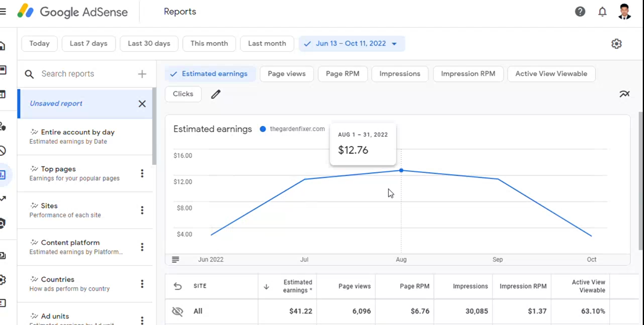644x325 pixels.
Task: Open the Help question mark icon
Action: (580, 11)
